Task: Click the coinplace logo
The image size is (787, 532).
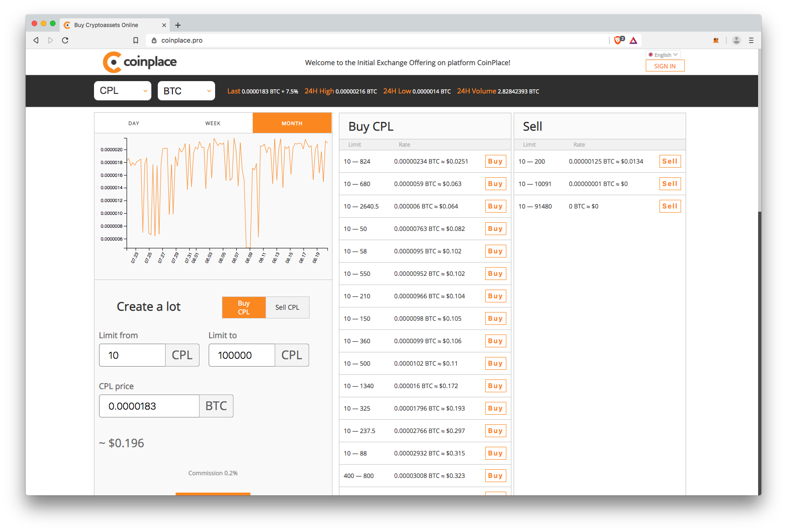Action: point(140,62)
